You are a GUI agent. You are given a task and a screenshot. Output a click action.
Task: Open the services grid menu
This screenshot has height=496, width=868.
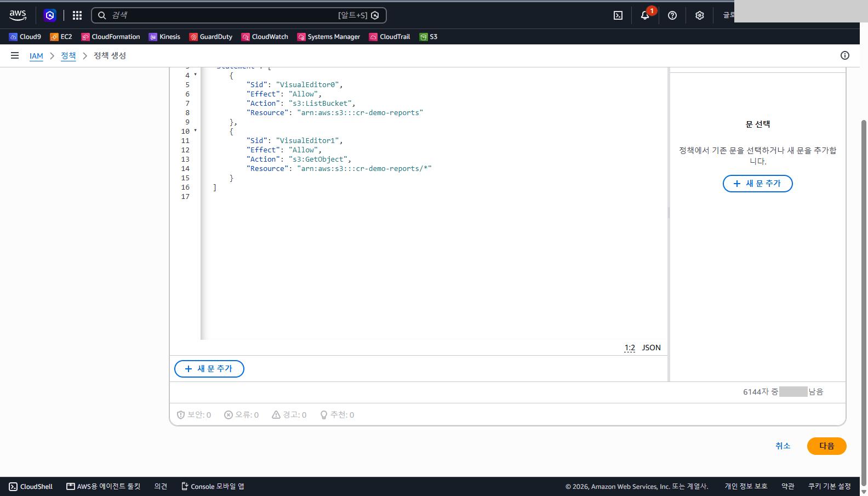[x=77, y=15]
